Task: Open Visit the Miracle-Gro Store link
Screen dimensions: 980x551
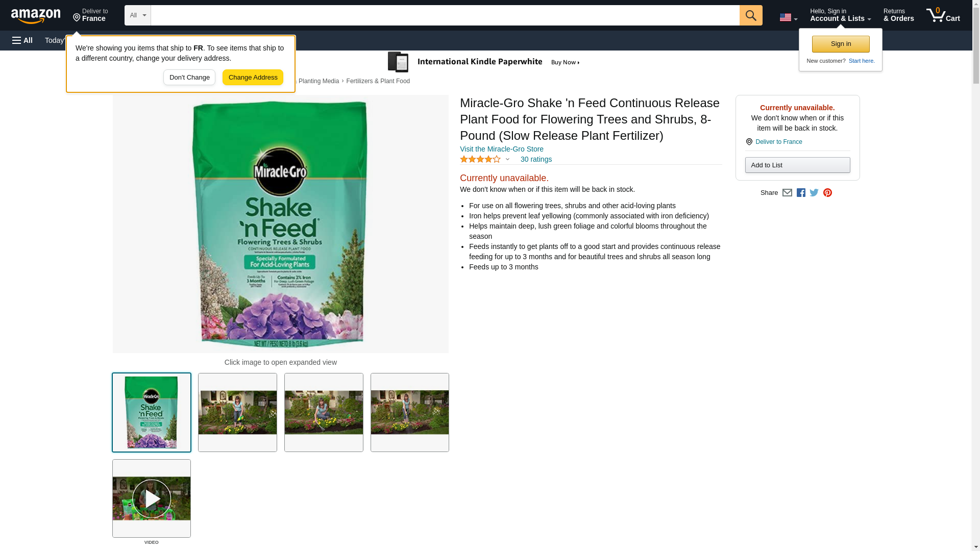Action: coord(501,149)
